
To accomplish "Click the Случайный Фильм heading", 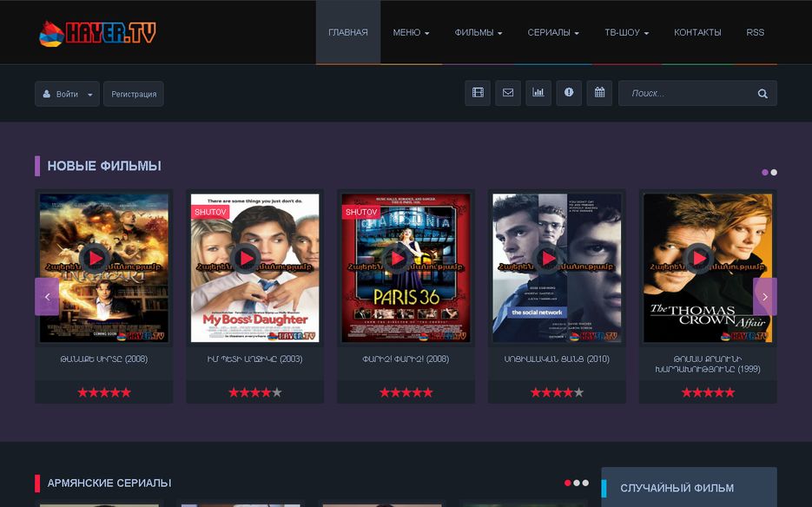I will tap(677, 488).
